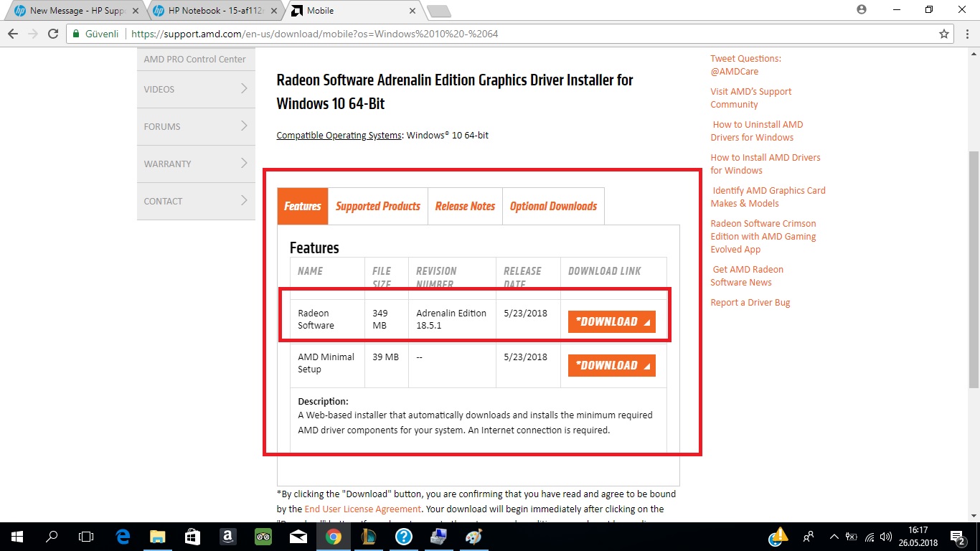Image resolution: width=980 pixels, height=551 pixels.
Task: Reload the page with the refresh icon
Action: [53, 34]
